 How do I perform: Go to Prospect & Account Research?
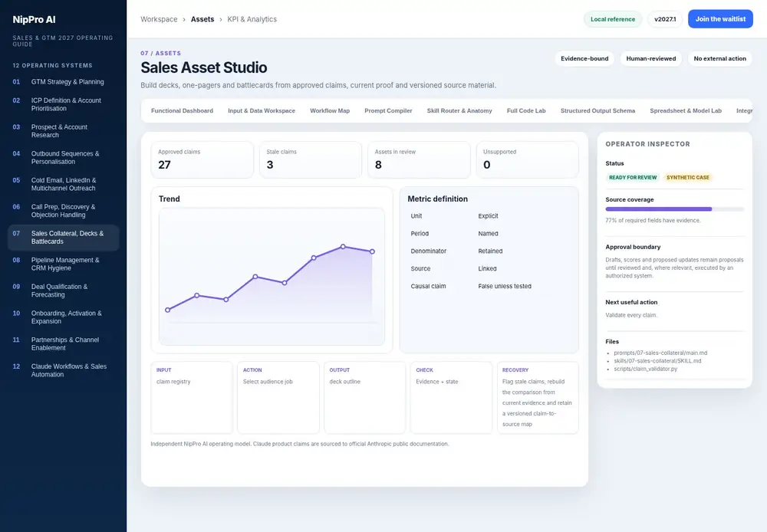point(63,131)
